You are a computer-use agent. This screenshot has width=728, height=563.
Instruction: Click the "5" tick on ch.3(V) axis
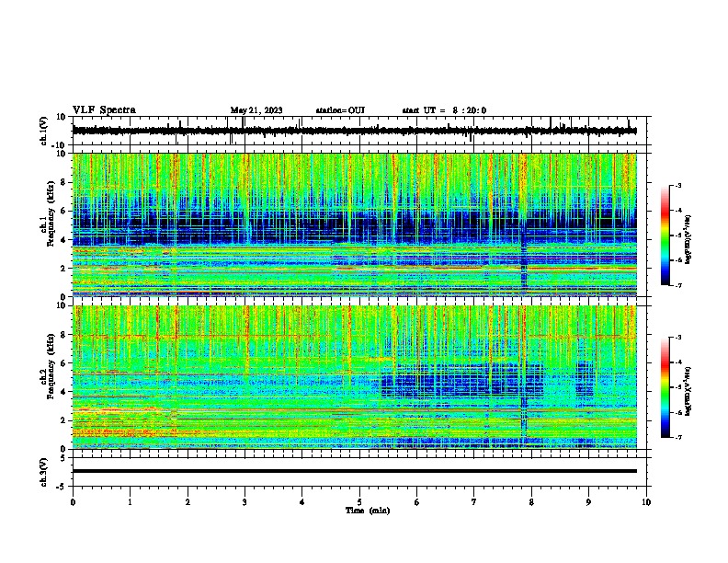coord(63,458)
